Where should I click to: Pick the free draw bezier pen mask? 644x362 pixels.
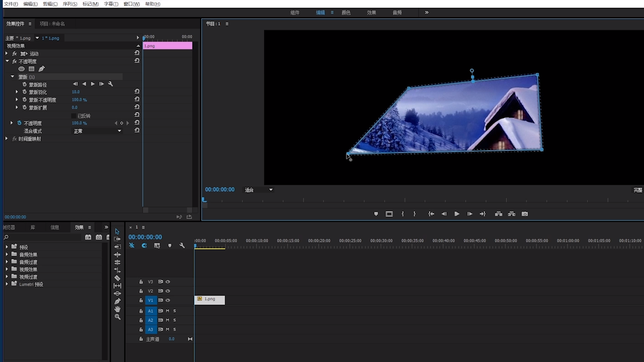[x=42, y=69]
